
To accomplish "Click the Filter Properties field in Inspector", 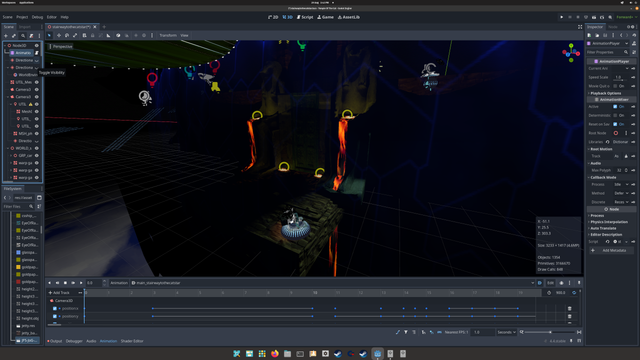I will click(x=608, y=52).
